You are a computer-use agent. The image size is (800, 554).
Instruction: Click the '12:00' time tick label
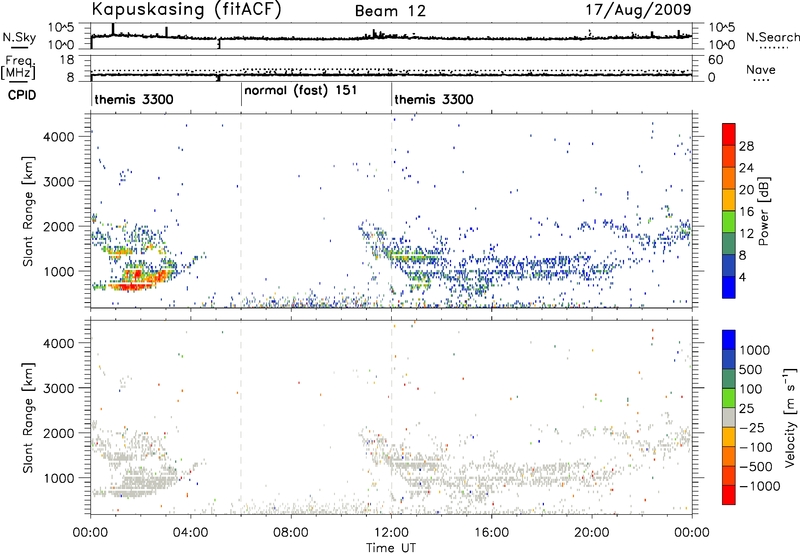pos(391,533)
